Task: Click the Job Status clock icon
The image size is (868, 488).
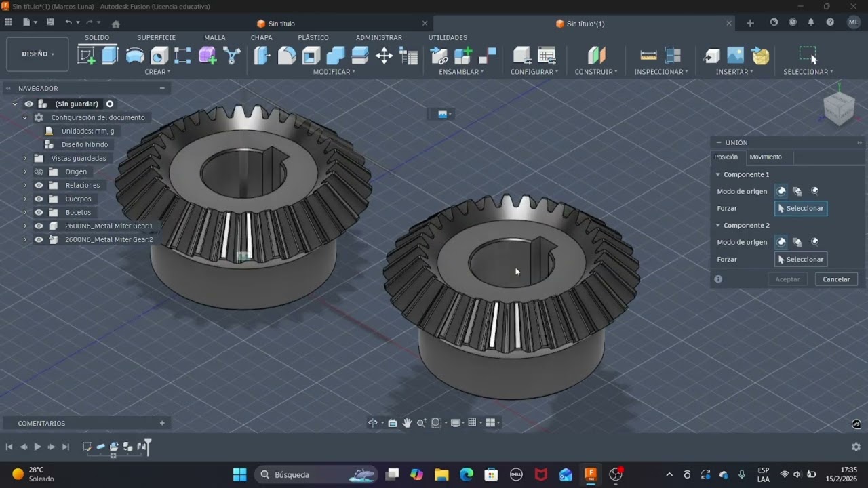Action: (793, 22)
